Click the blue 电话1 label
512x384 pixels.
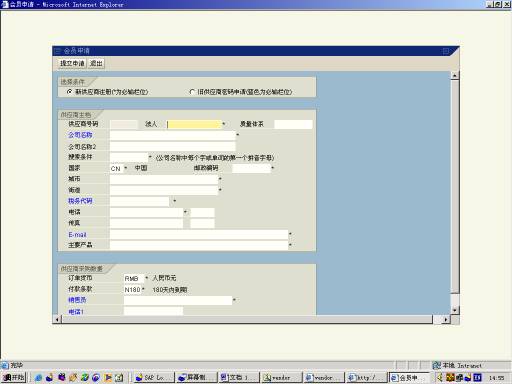pyautogui.click(x=76, y=312)
